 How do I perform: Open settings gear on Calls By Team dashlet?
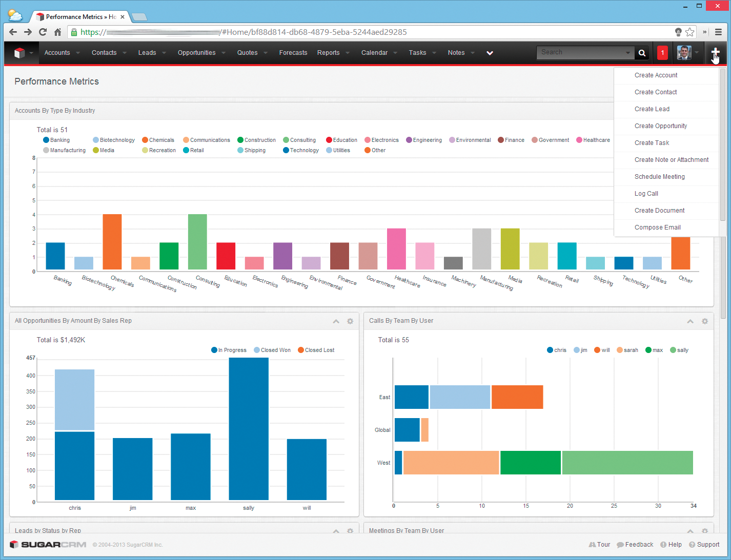pos(705,321)
